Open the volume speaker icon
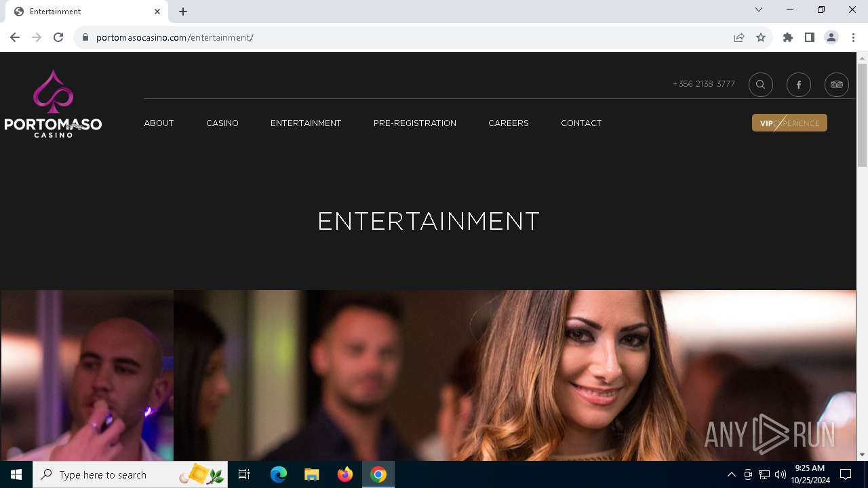The height and width of the screenshot is (488, 868). point(781,474)
